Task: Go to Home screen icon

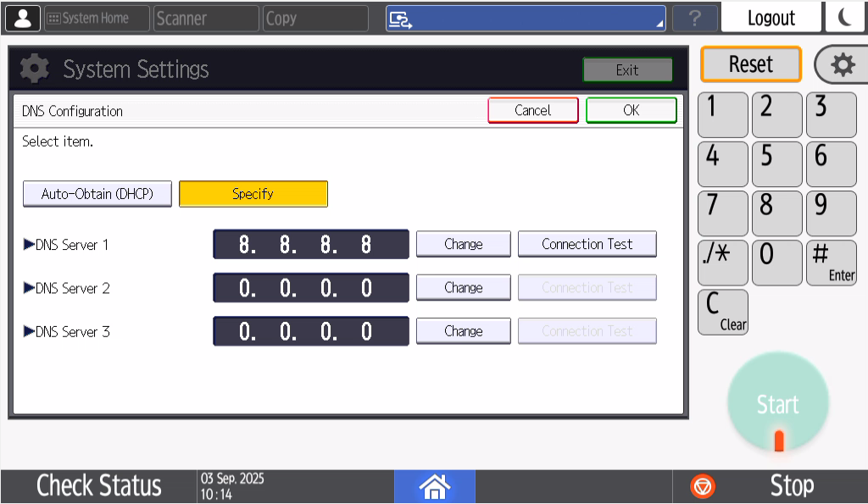Action: pos(434,486)
